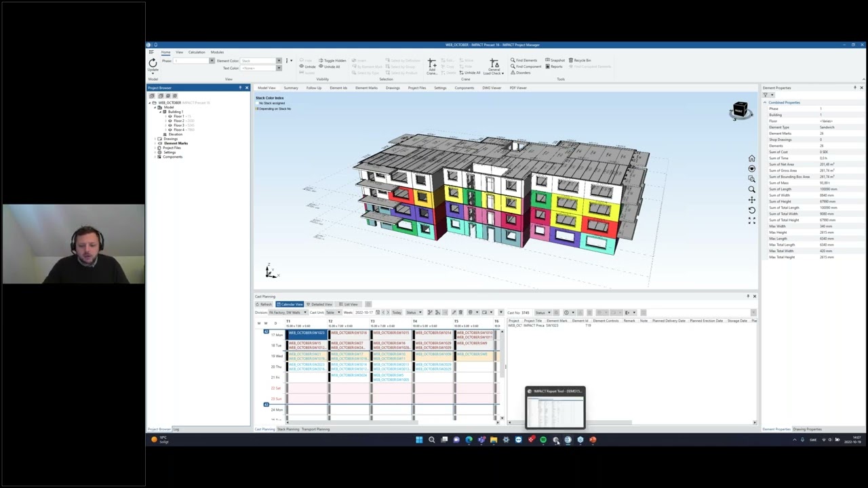Switch to the DWG Viewer tab
Screen dimensions: 868x488
coord(492,88)
